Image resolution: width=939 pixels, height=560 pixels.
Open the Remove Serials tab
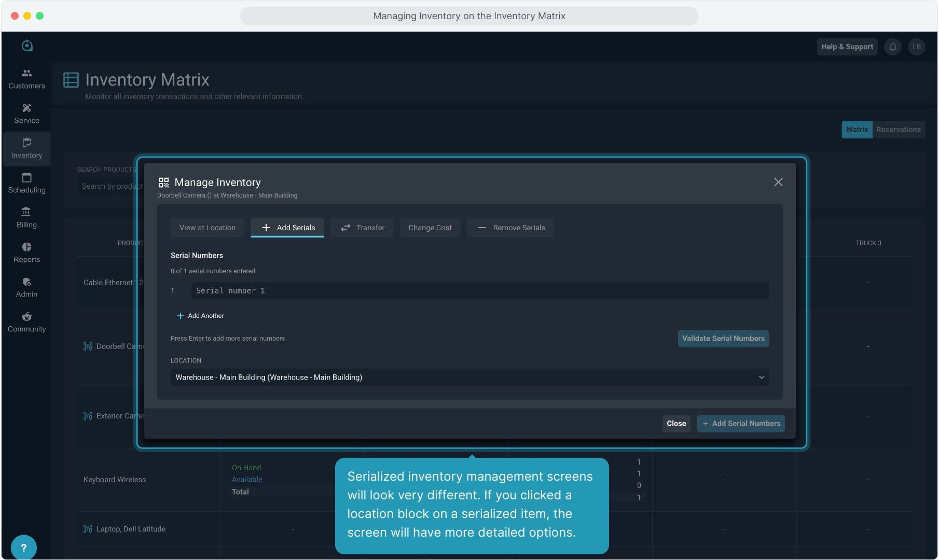[x=510, y=228]
